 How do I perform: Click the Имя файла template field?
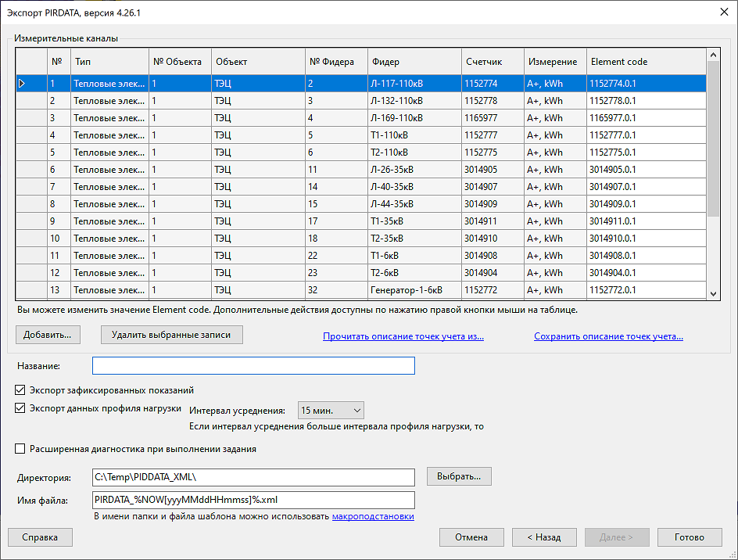coord(253,500)
